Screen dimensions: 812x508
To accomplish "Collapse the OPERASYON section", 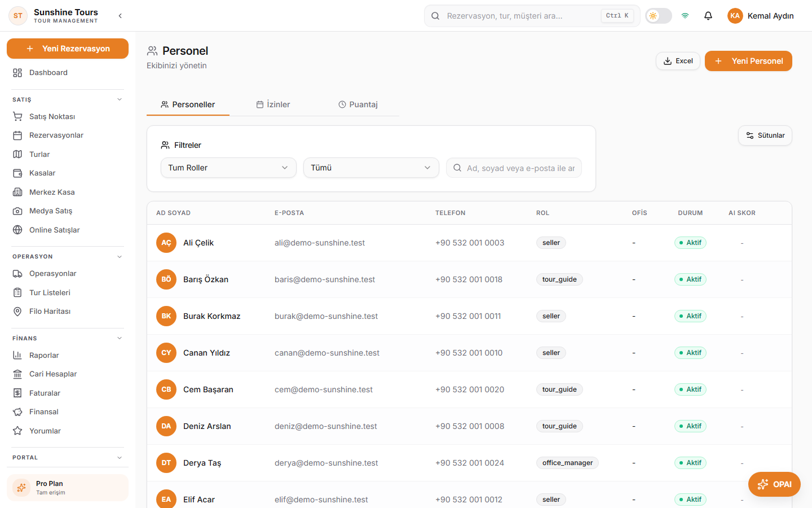I will point(120,256).
